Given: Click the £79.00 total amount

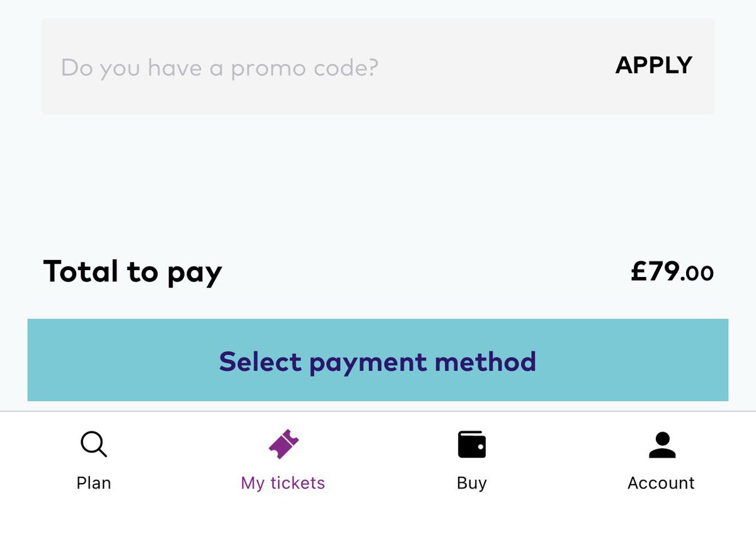Looking at the screenshot, I should tap(672, 272).
